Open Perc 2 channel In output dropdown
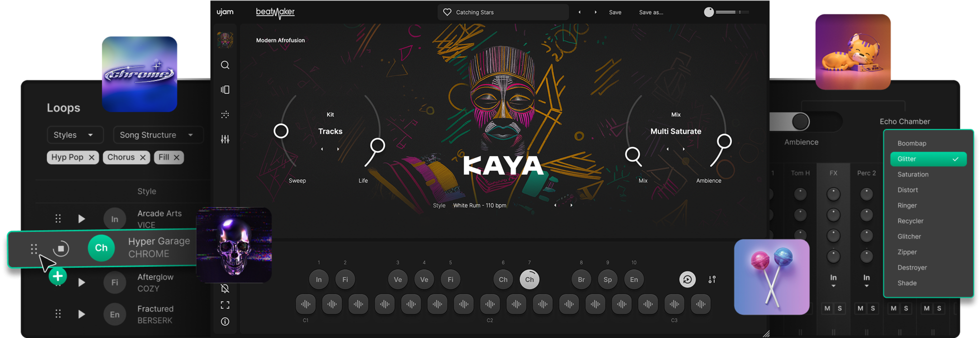The height and width of the screenshot is (338, 980). tap(866, 281)
